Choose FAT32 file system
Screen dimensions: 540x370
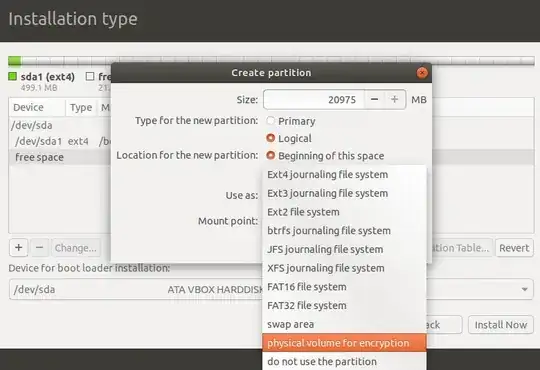[x=344, y=305]
